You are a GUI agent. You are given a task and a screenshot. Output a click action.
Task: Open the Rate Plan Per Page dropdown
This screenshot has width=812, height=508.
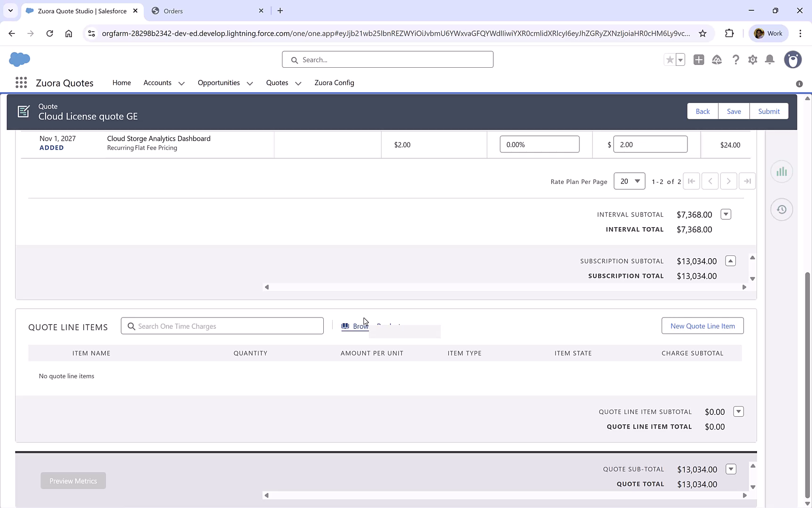[x=629, y=181]
